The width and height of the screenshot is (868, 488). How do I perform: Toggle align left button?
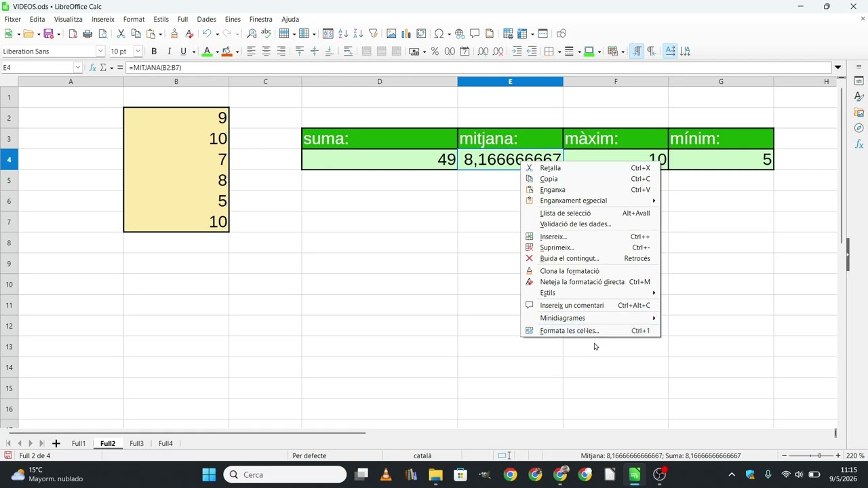[251, 51]
